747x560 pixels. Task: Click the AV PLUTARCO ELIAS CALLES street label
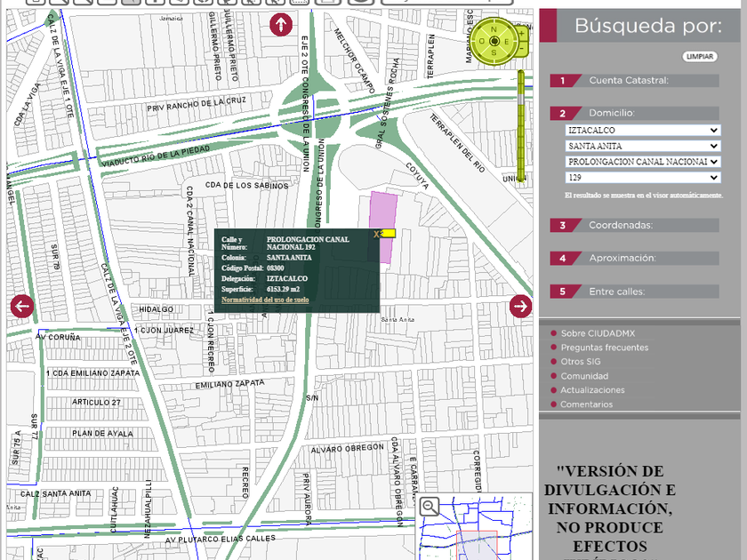click(x=221, y=539)
